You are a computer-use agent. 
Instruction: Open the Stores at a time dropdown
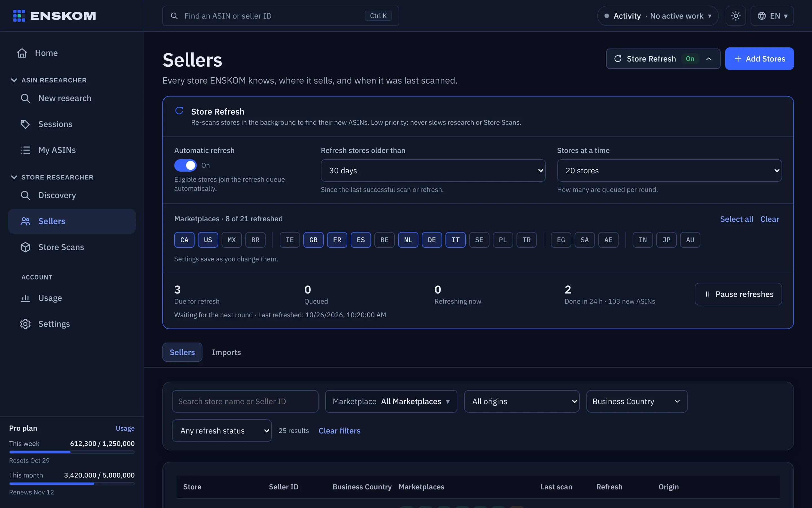point(669,170)
